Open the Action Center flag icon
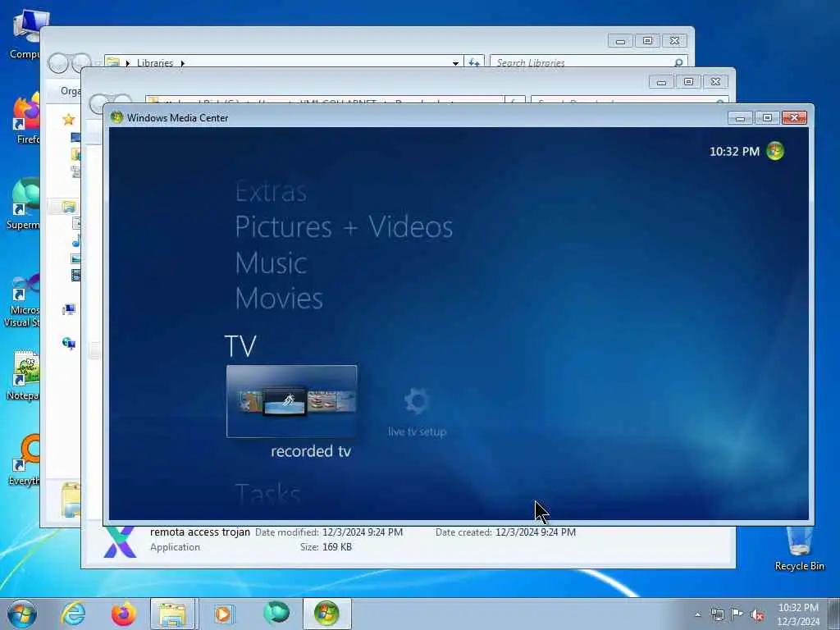Image resolution: width=840 pixels, height=630 pixels. pos(737,614)
